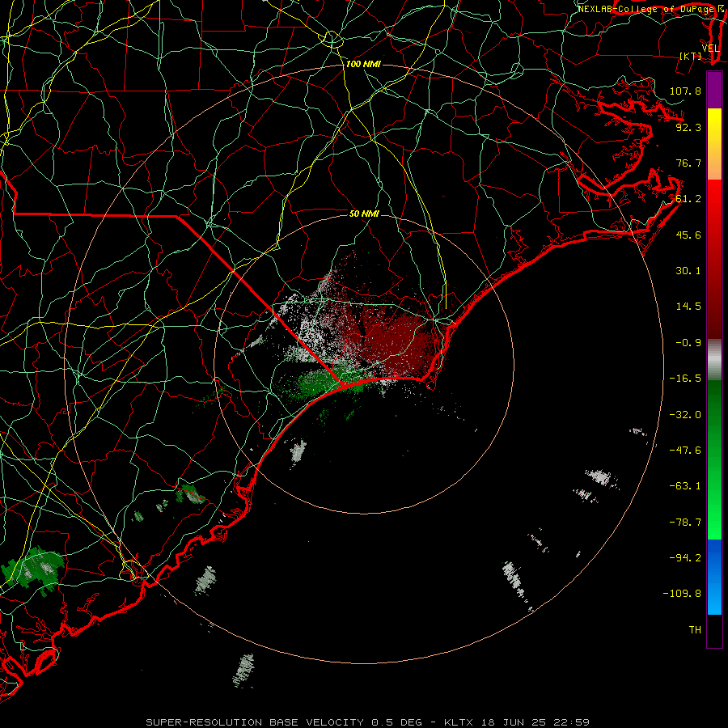The image size is (728, 728).
Task: Select the -32.0 velocity scale value
Action: (x=685, y=415)
